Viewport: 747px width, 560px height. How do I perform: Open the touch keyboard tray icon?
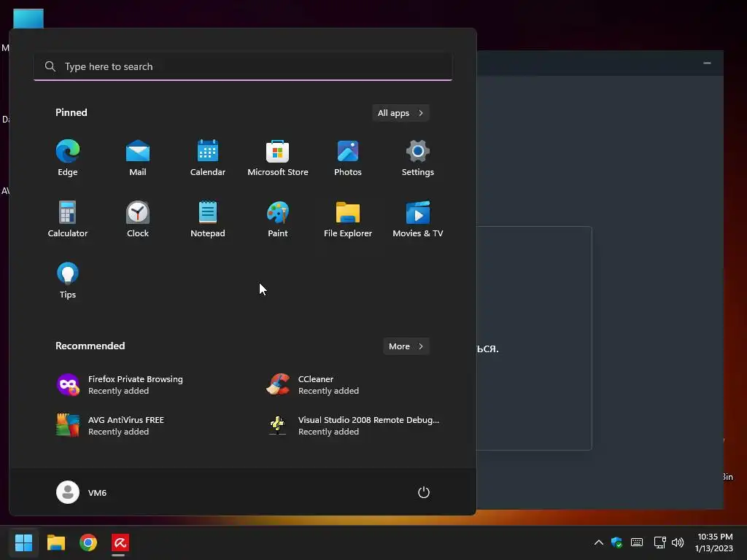(636, 542)
